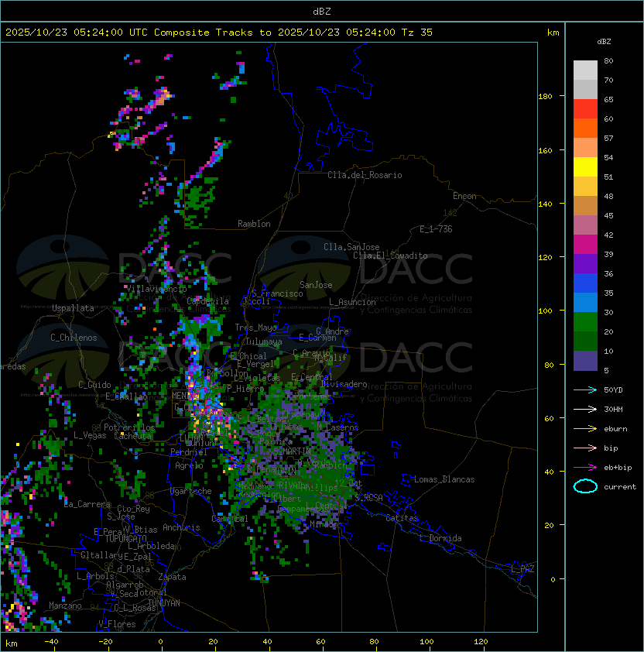Click the 'Agrelo' map label

pyautogui.click(x=189, y=465)
